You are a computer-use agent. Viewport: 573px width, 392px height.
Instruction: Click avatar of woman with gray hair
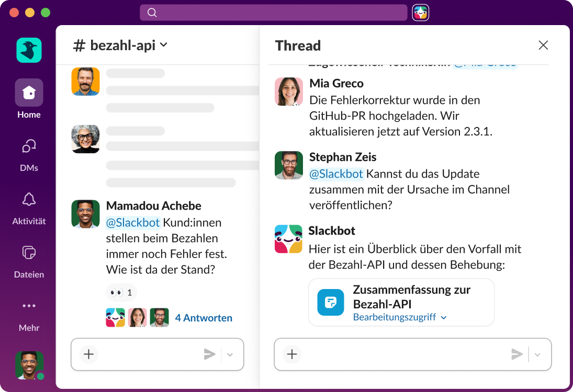(85, 139)
